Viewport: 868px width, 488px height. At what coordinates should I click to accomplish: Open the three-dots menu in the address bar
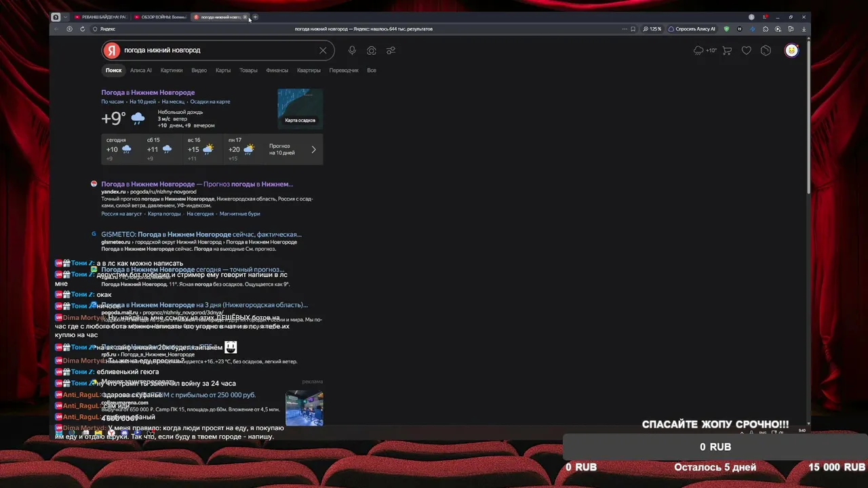623,29
